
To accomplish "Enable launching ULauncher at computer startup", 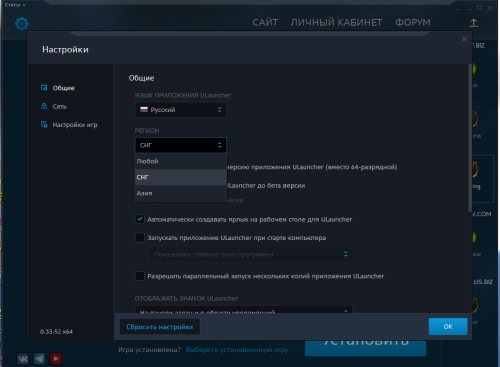I will pos(140,238).
